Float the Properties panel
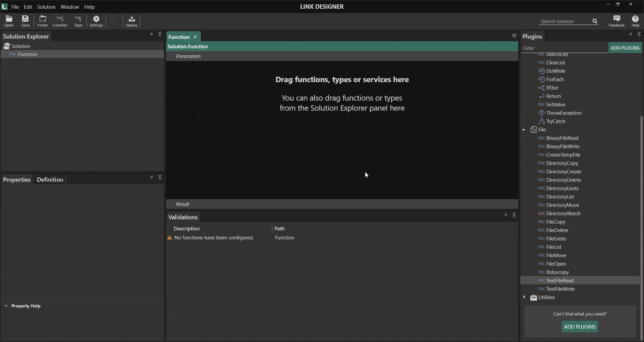 151,177
